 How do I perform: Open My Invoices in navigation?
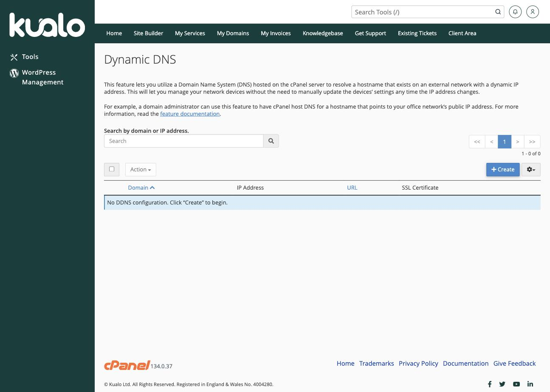[276, 33]
